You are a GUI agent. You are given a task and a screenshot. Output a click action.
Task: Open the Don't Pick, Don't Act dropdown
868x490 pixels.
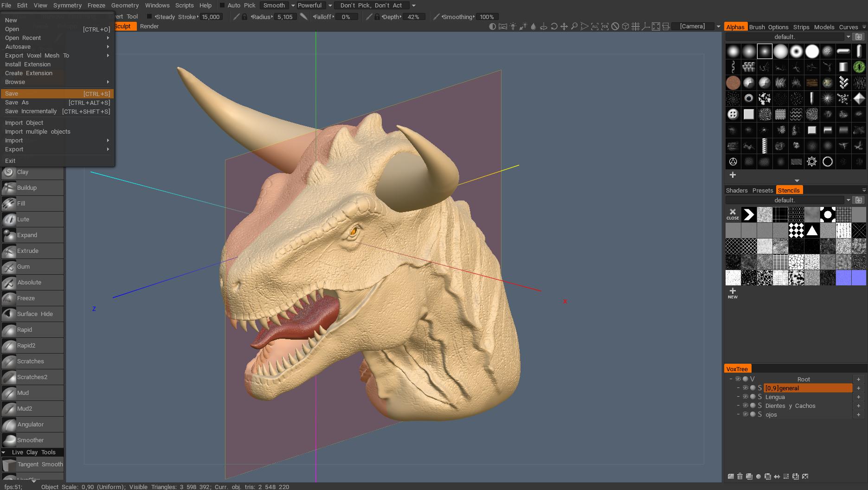(x=413, y=6)
